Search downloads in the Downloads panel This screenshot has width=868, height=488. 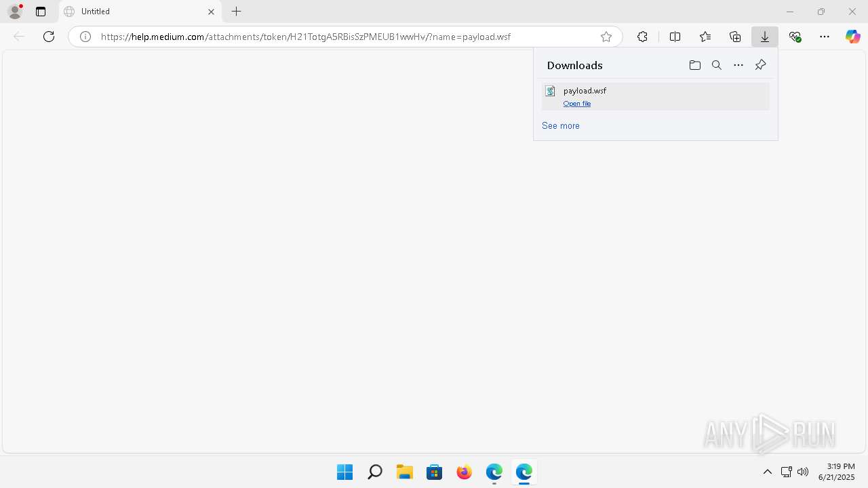click(x=716, y=65)
